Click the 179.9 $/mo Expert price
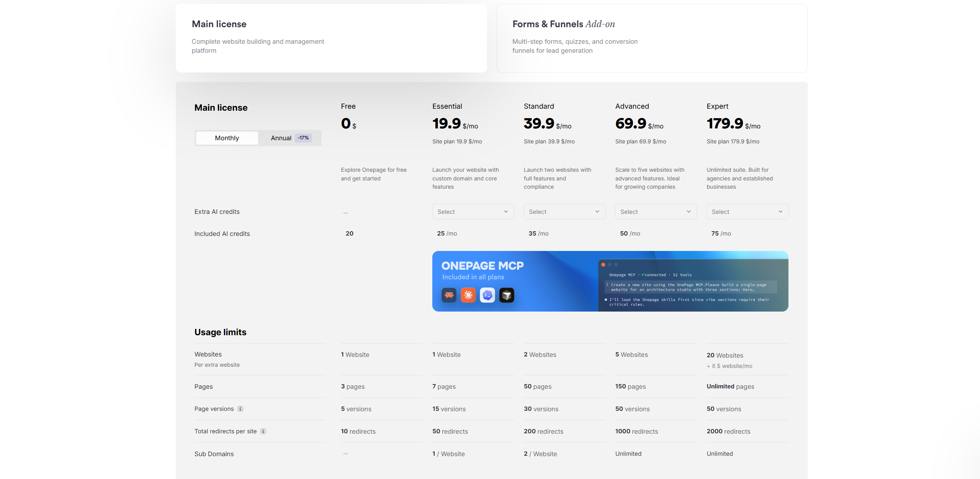Screen dimensions: 980x479 click(x=733, y=124)
